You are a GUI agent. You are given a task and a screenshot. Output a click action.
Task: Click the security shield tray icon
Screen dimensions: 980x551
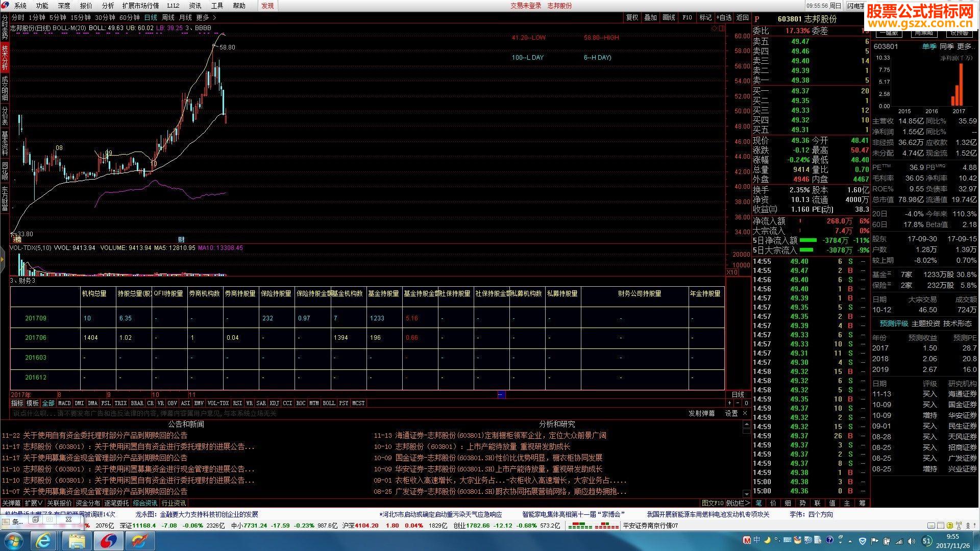coord(863,541)
